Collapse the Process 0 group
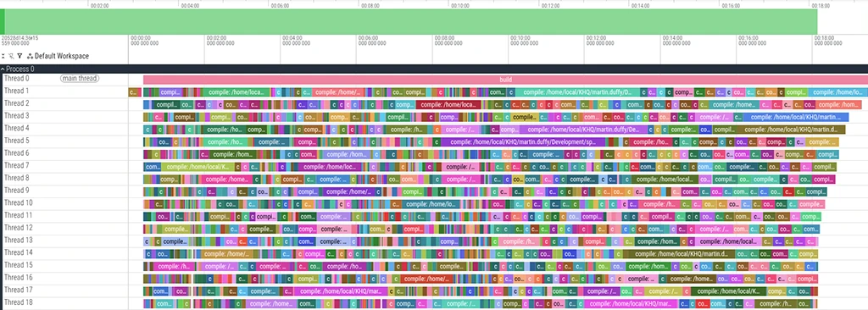This screenshot has height=310, width=868. coord(3,69)
